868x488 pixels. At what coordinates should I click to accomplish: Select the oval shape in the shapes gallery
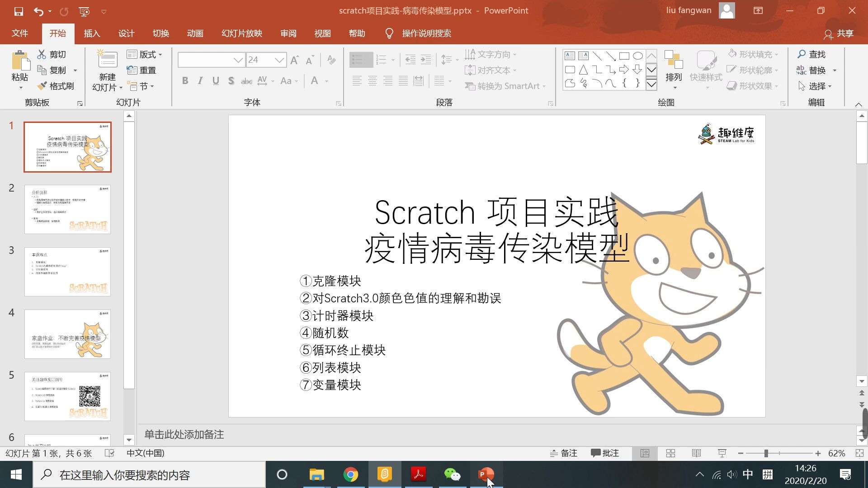(x=638, y=56)
